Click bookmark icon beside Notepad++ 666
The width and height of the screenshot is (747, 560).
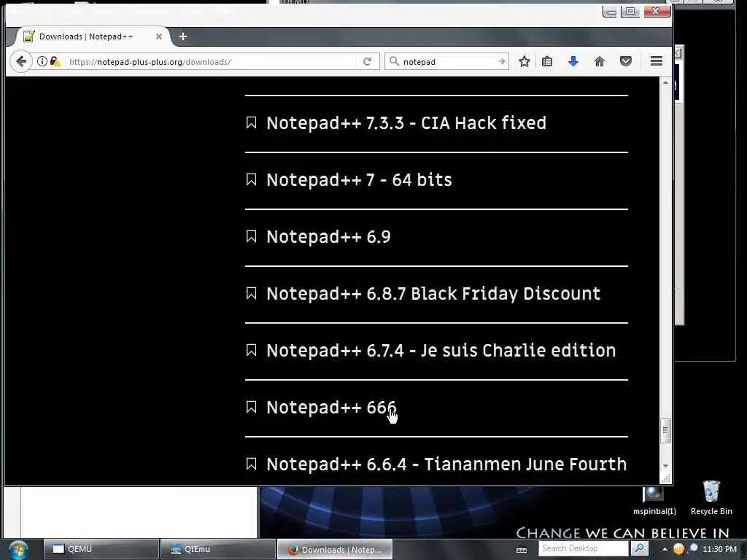click(251, 407)
